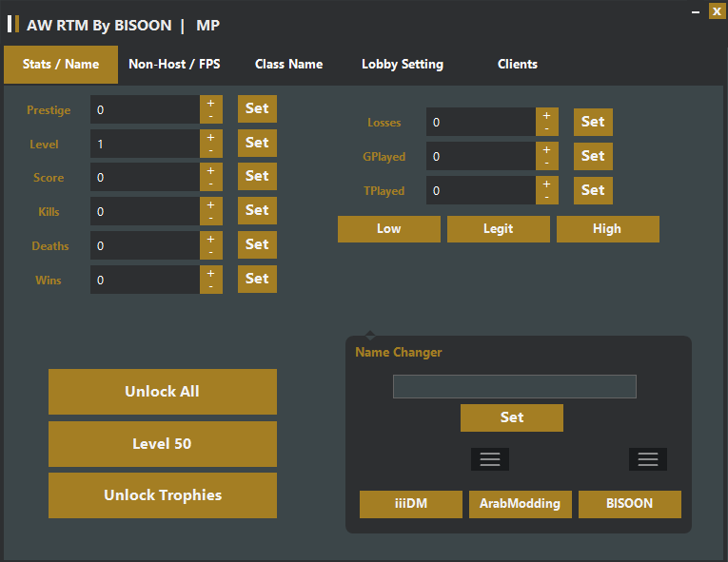Viewport: 728px width, 562px height.
Task: Decrease Deaths value with minus stepper
Action: [210, 253]
